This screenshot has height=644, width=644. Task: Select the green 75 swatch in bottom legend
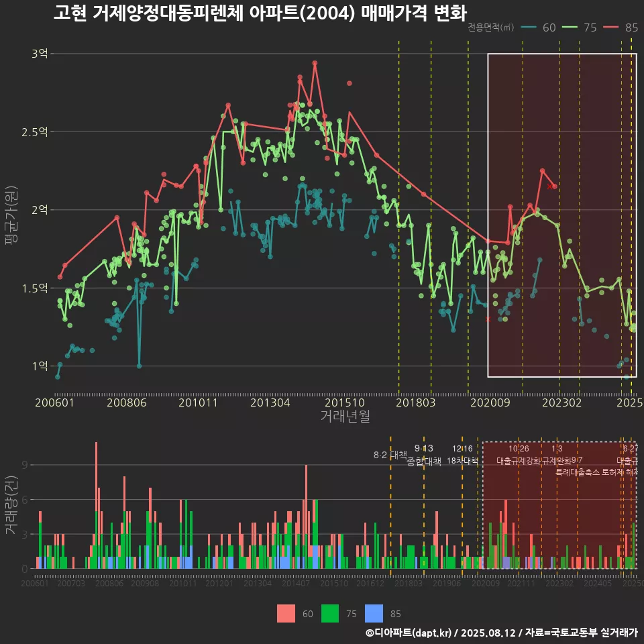coord(330,614)
